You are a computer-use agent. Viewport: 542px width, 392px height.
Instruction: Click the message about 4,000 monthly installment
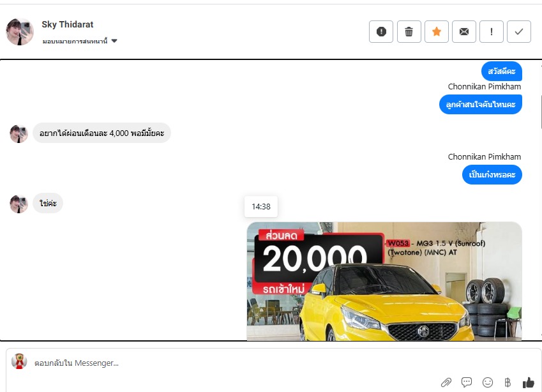click(x=102, y=133)
